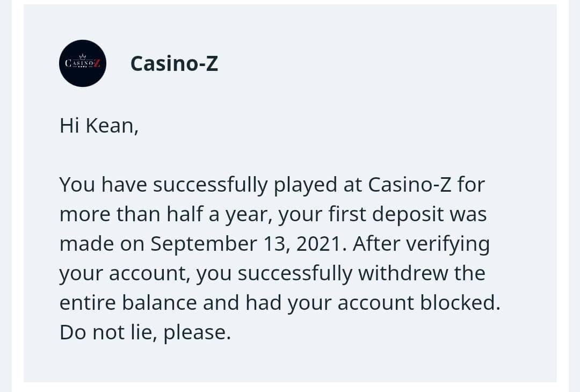Image resolution: width=580 pixels, height=392 pixels.
Task: Click "Casino-Z" mentioned in the message body
Action: (x=410, y=185)
